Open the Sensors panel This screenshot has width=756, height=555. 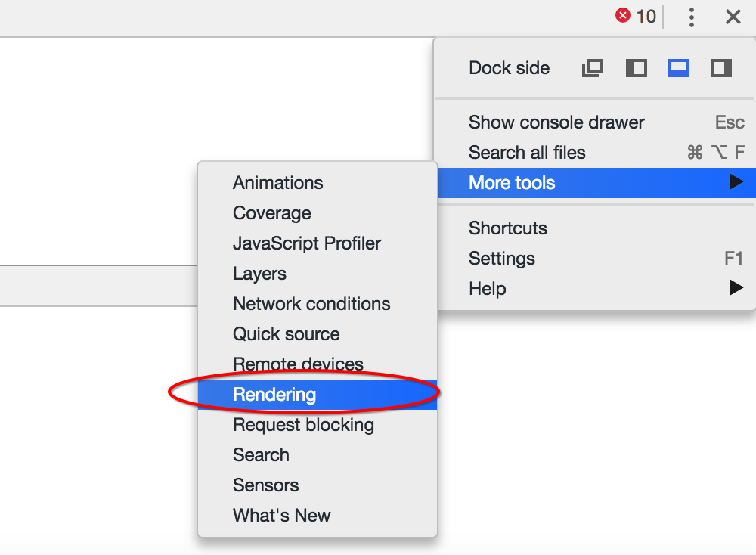(x=265, y=485)
